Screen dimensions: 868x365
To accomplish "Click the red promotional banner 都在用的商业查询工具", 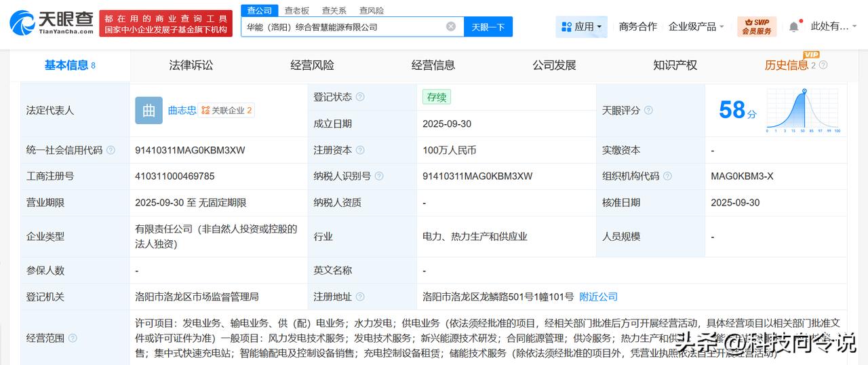I will (x=166, y=24).
